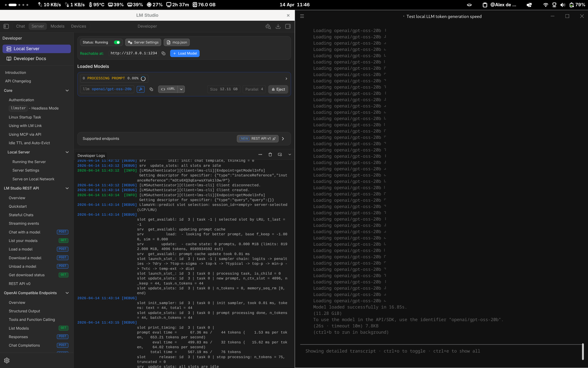
Task: Toggle the left sidebar panel icon
Action: pos(6,26)
